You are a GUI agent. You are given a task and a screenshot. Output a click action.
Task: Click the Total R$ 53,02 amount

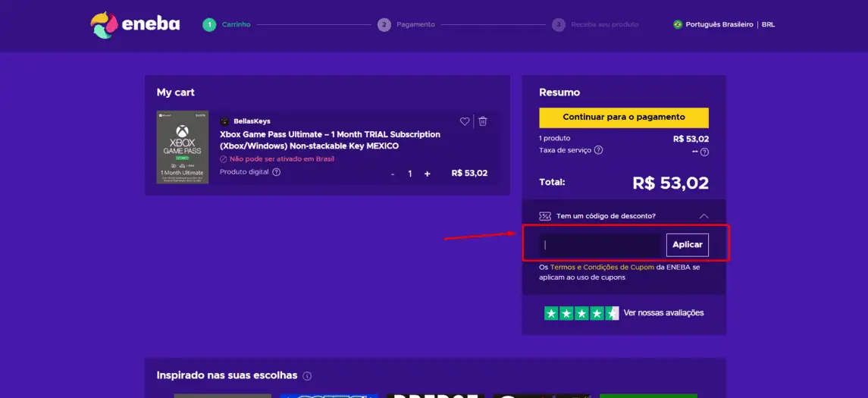click(x=670, y=183)
